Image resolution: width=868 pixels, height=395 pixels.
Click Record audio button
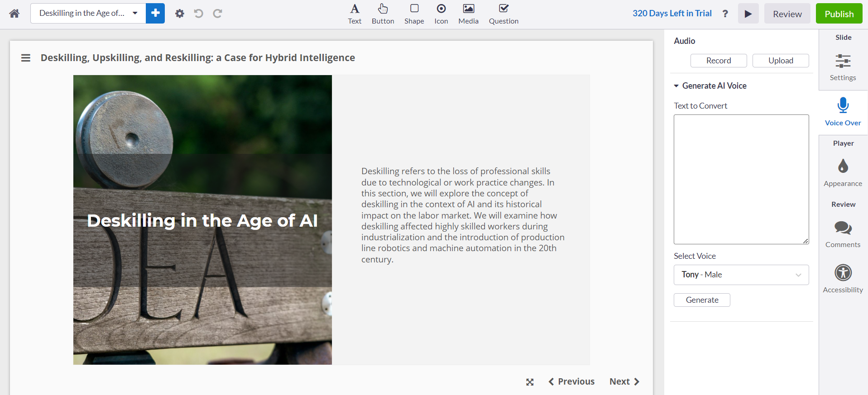coord(718,61)
